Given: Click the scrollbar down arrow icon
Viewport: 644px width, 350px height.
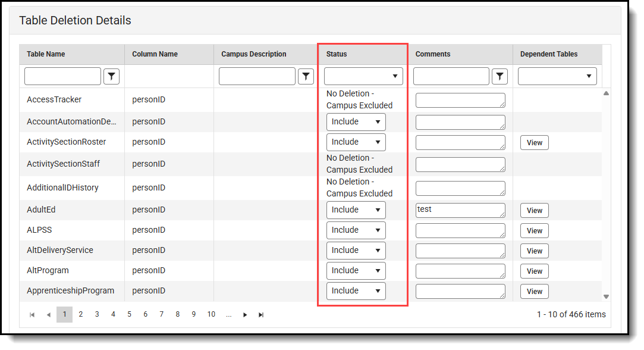Looking at the screenshot, I should pos(606,296).
